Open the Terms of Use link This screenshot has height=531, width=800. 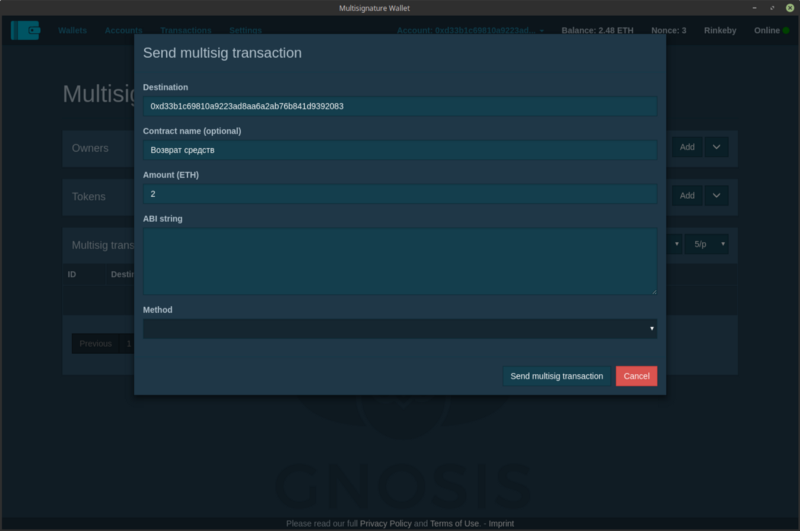(x=455, y=523)
